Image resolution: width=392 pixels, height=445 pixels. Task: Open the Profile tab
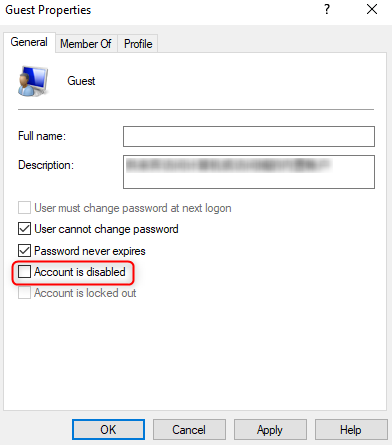(x=138, y=44)
